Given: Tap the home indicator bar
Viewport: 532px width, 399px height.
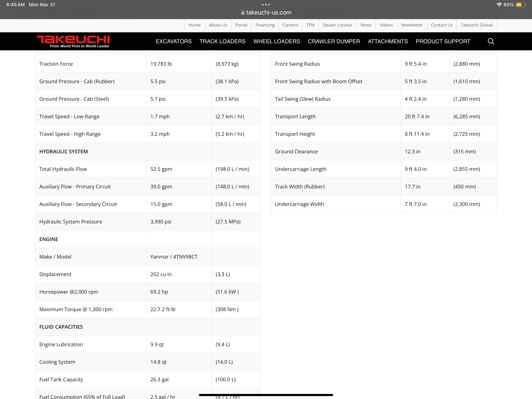Looking at the screenshot, I should click(x=266, y=395).
